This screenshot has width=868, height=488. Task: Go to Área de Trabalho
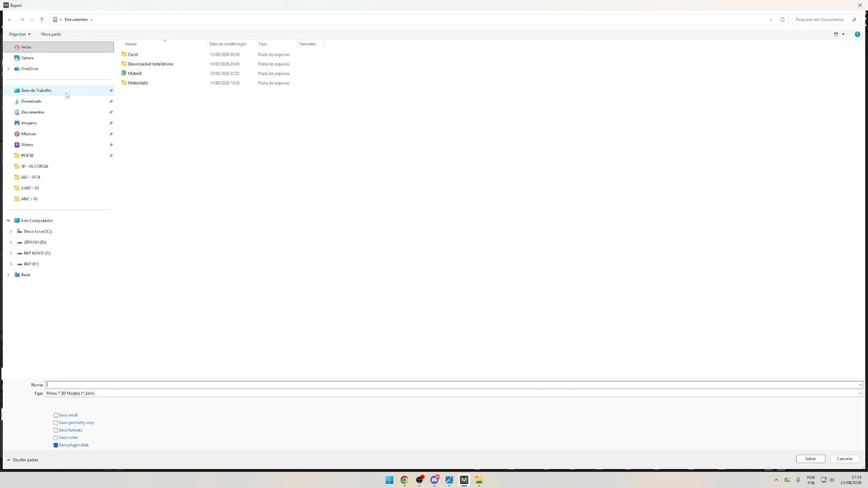[58, 90]
